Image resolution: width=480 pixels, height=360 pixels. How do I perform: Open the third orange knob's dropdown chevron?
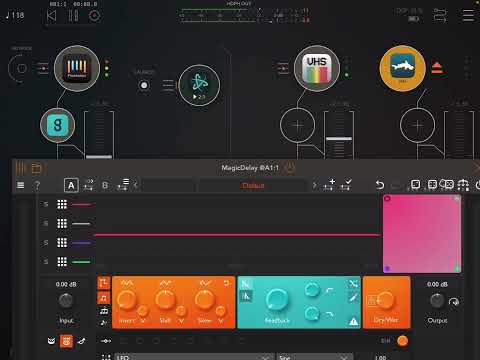[221, 321]
